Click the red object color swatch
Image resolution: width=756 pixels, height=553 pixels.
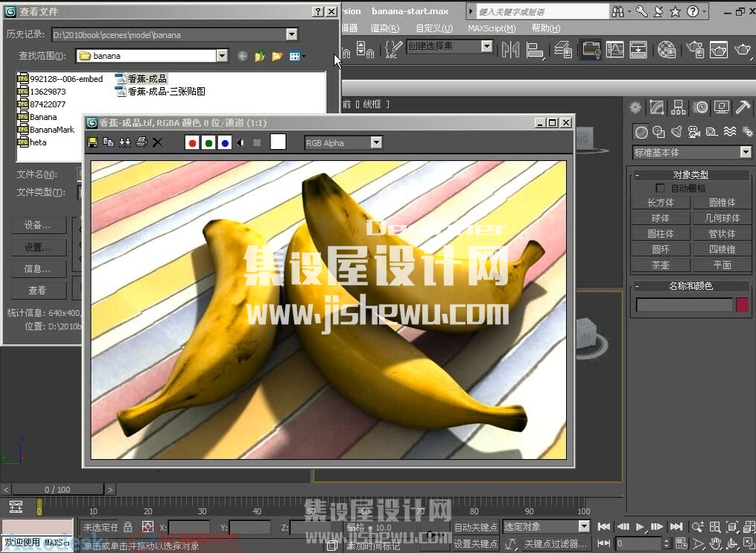[x=743, y=305]
